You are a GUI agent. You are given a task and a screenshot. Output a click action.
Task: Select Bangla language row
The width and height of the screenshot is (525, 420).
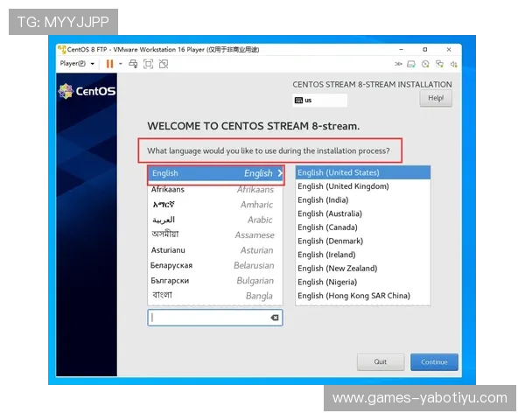point(215,296)
